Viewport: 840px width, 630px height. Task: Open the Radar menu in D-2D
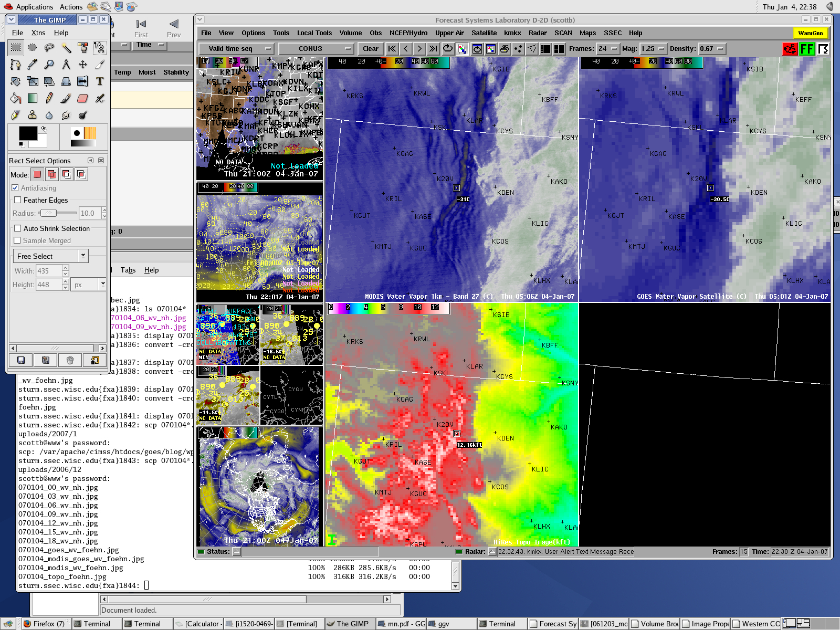coord(538,33)
